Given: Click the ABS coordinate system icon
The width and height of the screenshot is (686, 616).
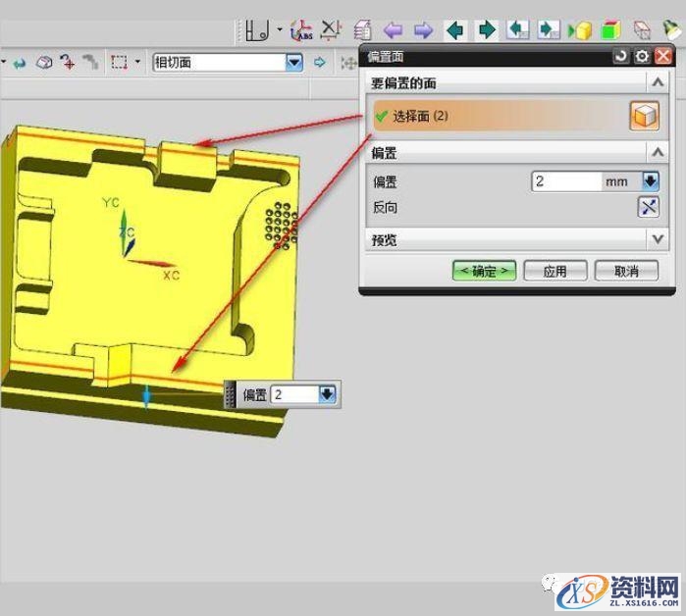Looking at the screenshot, I should pos(301,30).
